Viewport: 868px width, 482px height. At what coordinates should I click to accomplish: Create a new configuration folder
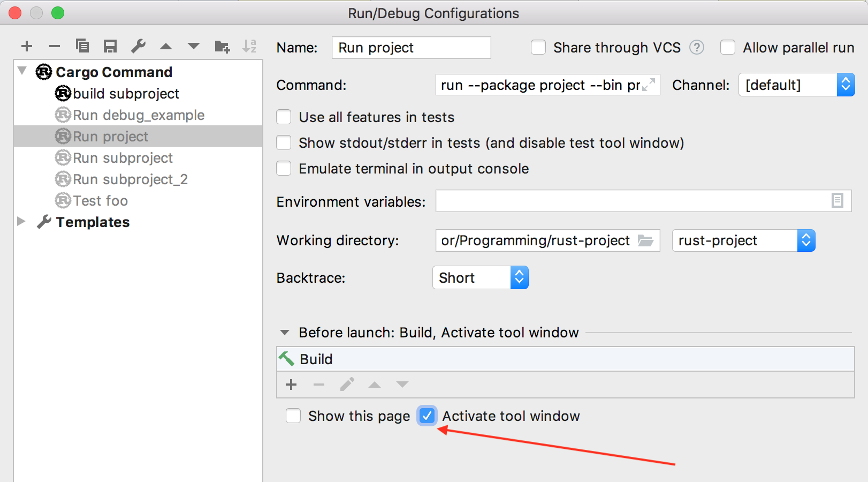pos(222,46)
